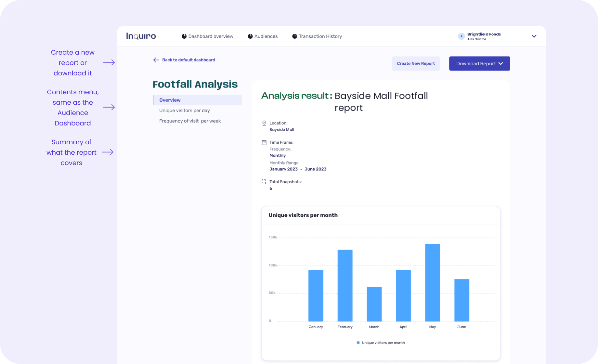This screenshot has width=598, height=364.
Task: Click the Audiences pie icon
Action: pyautogui.click(x=250, y=36)
